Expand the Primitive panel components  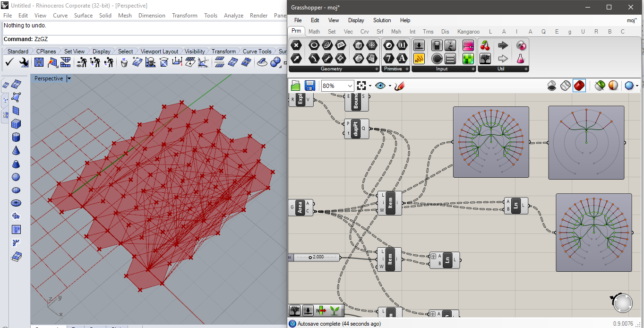pyautogui.click(x=407, y=69)
